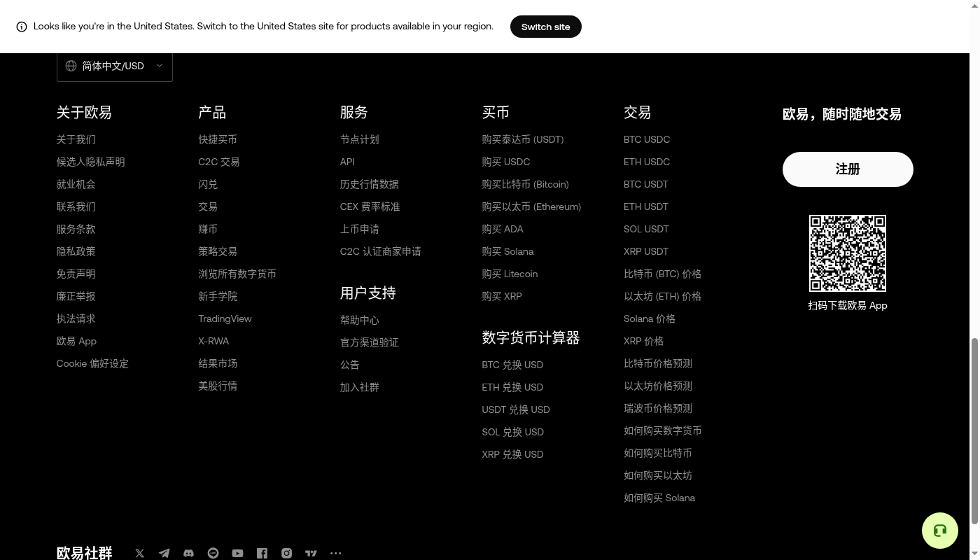Open the 公告 announcements link
The height and width of the screenshot is (560, 980).
tap(350, 365)
